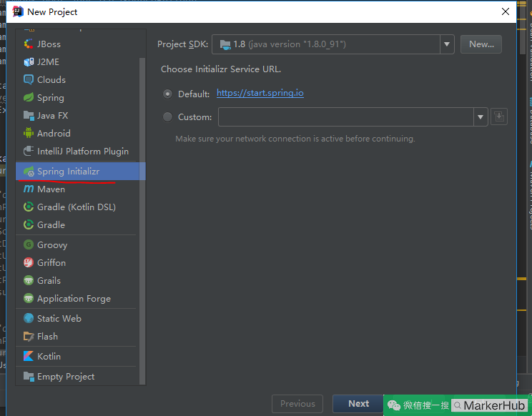Open the https://start.spring.io link
532x416 pixels.
pos(260,93)
